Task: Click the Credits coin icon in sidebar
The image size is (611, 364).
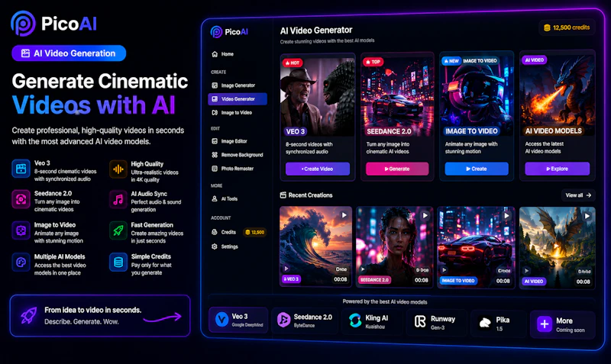Action: click(215, 232)
